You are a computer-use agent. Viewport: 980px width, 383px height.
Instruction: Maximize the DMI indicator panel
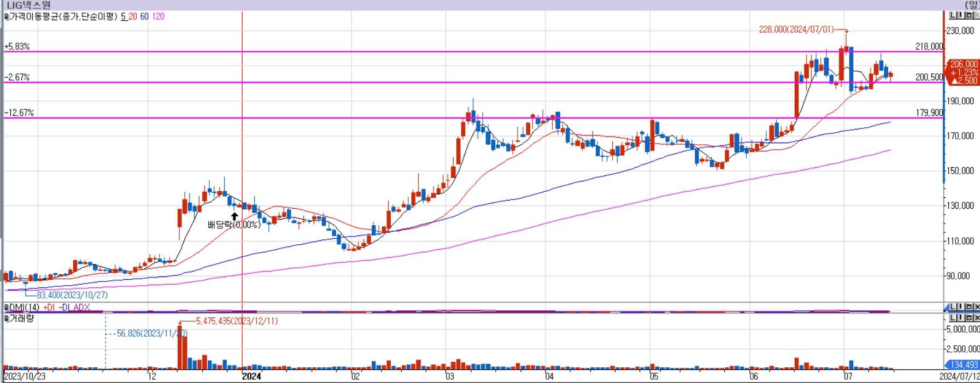[x=969, y=307]
